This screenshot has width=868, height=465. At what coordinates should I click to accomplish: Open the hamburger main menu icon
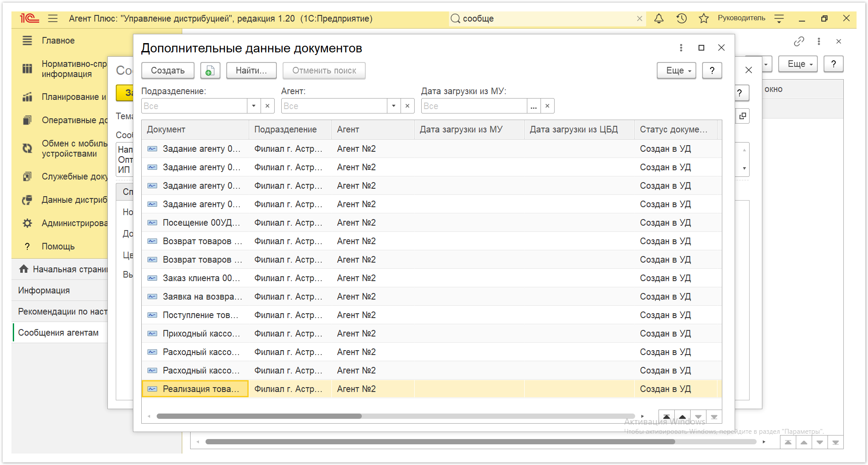(53, 18)
